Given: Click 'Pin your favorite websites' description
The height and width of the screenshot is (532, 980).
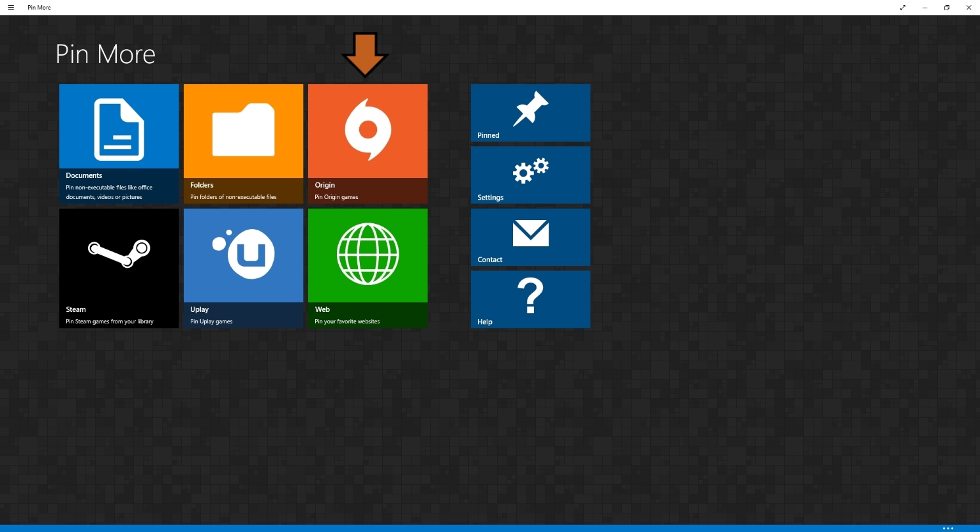Looking at the screenshot, I should (346, 321).
